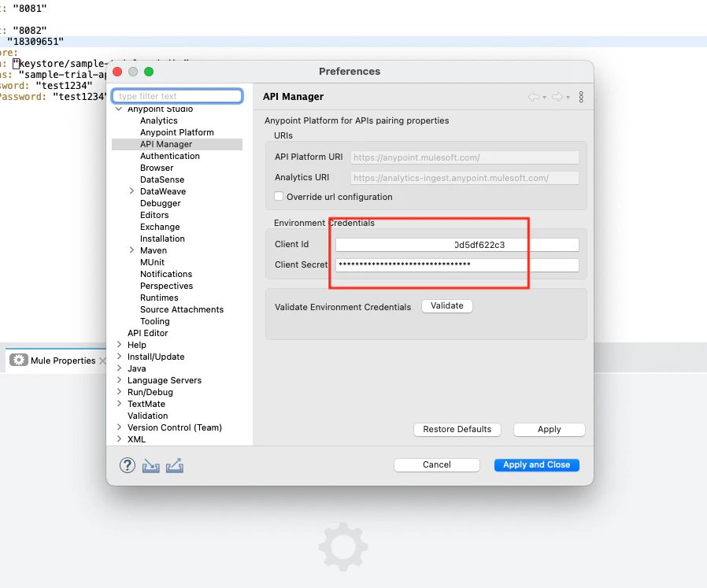Click the back navigation arrow
Screen dimensions: 707x588
tap(534, 97)
